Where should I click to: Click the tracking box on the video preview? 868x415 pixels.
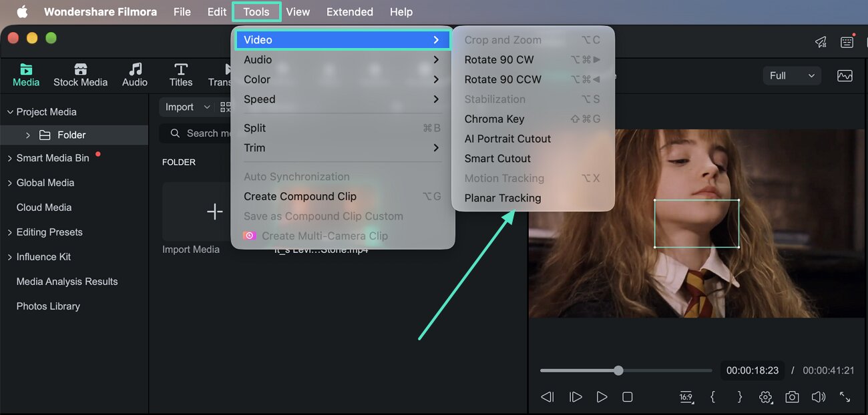(696, 224)
